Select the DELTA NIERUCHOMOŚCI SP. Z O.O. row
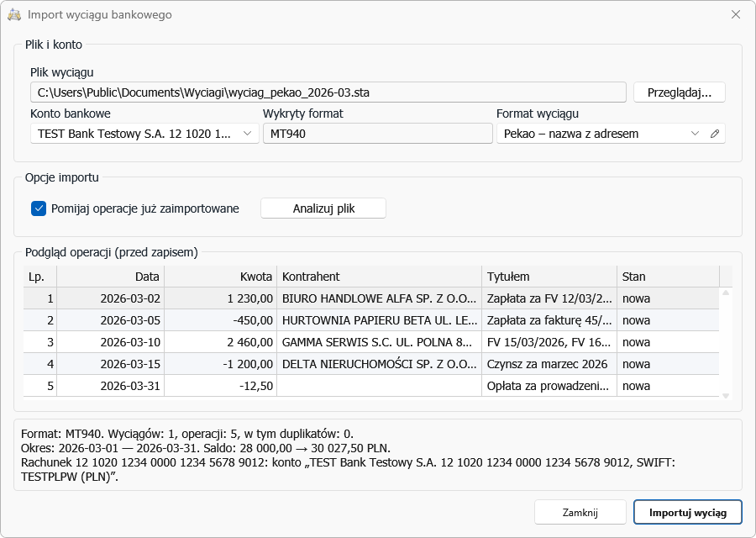Viewport: 756px width, 538px height. (371, 364)
